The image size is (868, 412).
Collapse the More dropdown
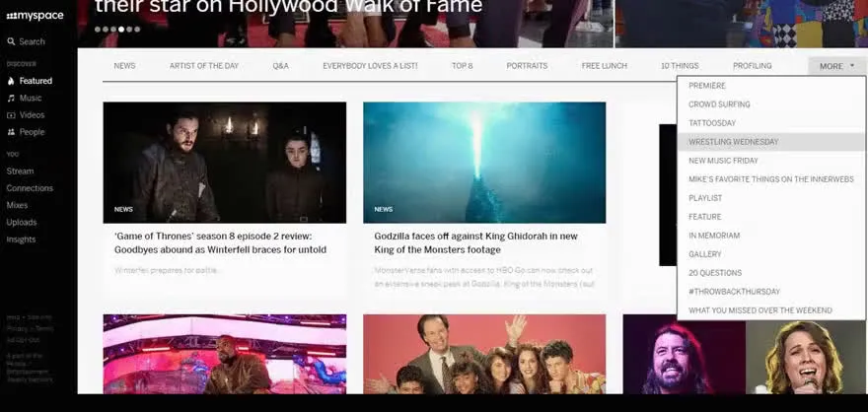(x=836, y=66)
